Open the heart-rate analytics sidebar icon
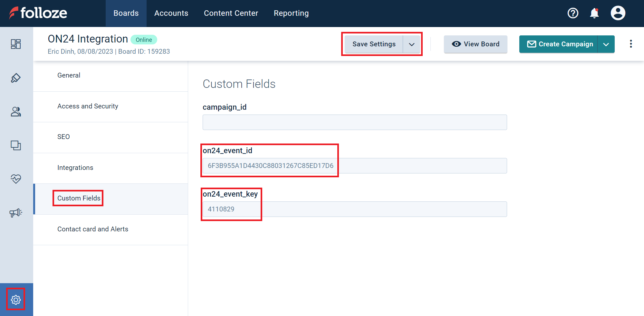The width and height of the screenshot is (644, 316). click(16, 179)
